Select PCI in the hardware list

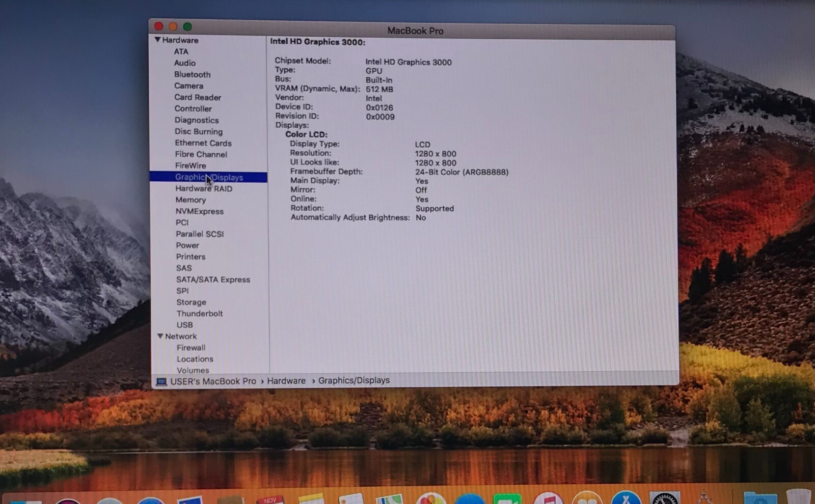182,222
